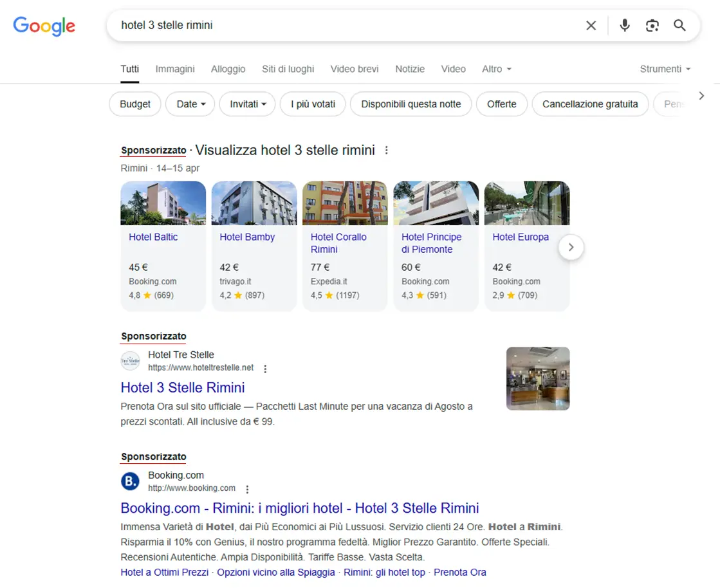Click the Google logo
720x588 pixels.
coord(44,26)
